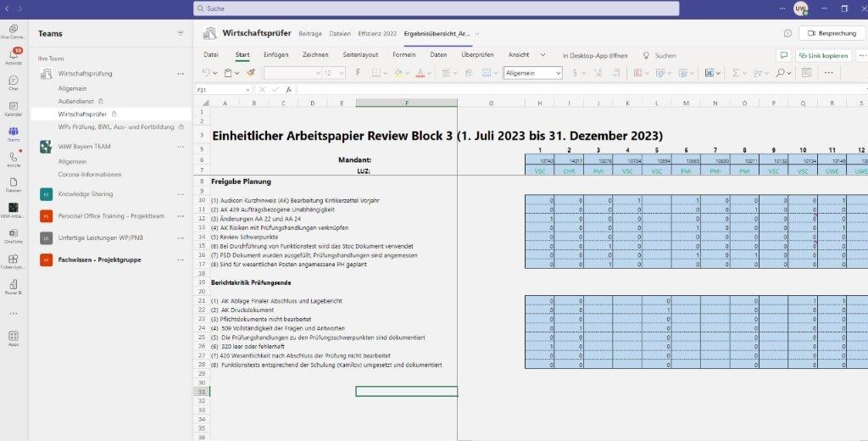The image size is (868, 441).
Task: Open Anrufe phone icon in sidebar
Action: (14, 159)
